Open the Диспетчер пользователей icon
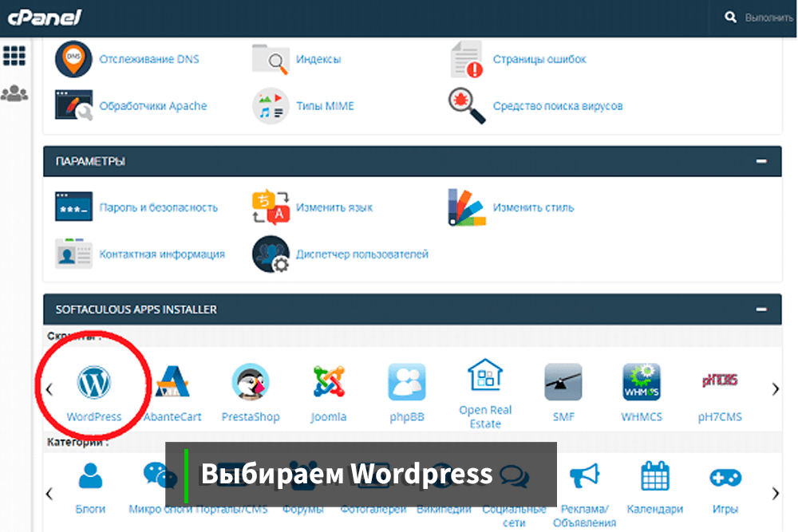This screenshot has height=532, width=798. tap(271, 254)
